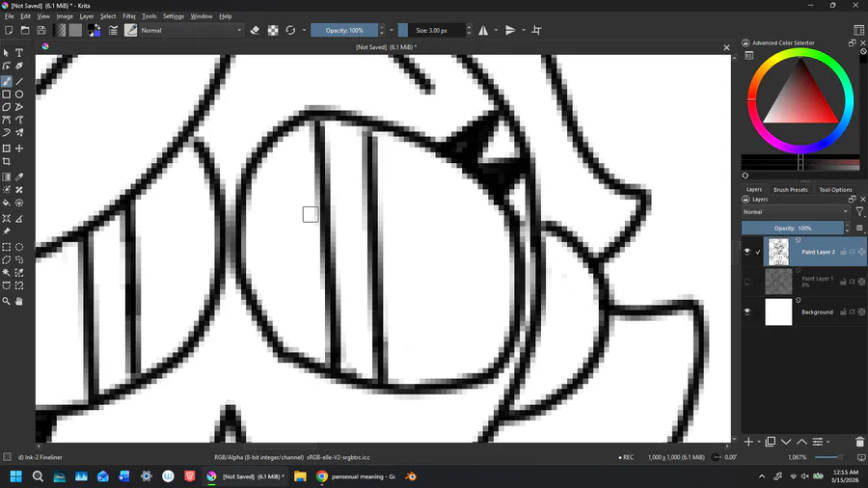Select the Fill bucket tool

6,203
